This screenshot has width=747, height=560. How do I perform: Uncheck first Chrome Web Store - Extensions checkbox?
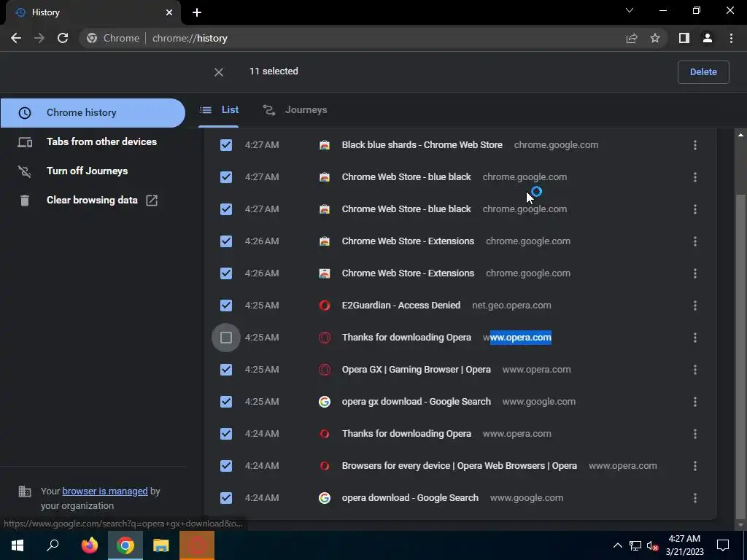(x=226, y=241)
